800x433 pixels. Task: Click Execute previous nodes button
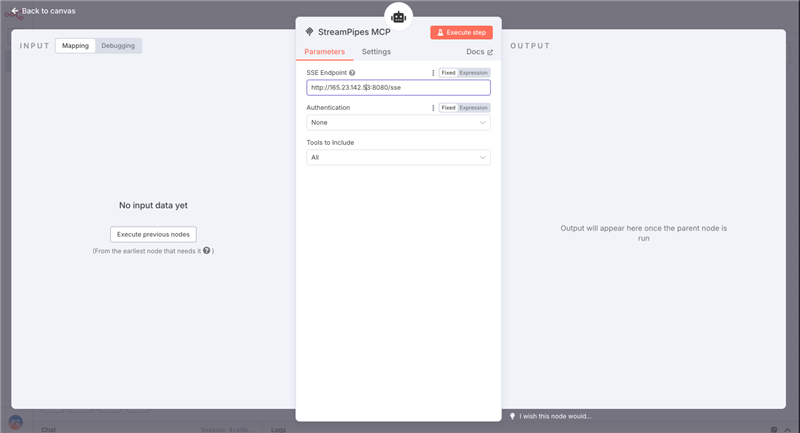coord(153,234)
